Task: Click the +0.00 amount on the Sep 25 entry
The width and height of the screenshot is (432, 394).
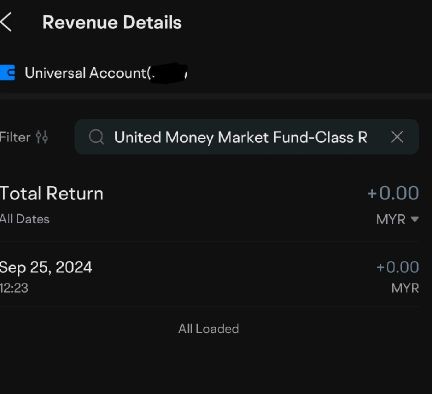Action: tap(397, 267)
